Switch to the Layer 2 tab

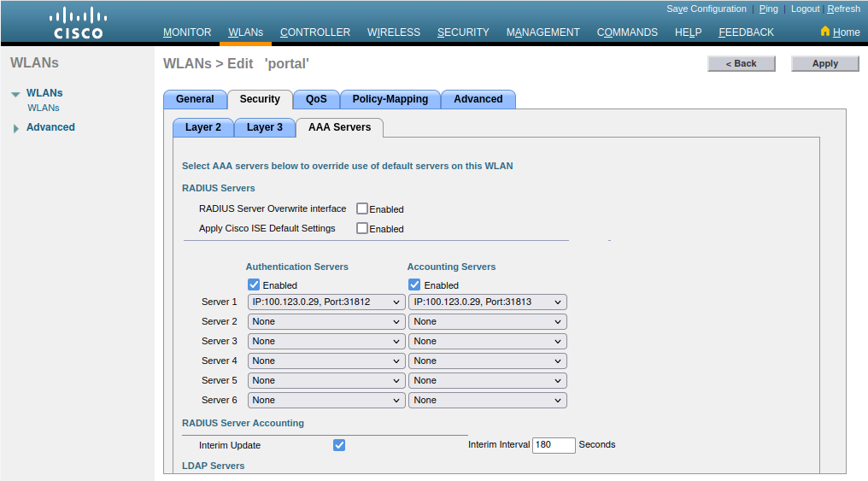click(203, 127)
